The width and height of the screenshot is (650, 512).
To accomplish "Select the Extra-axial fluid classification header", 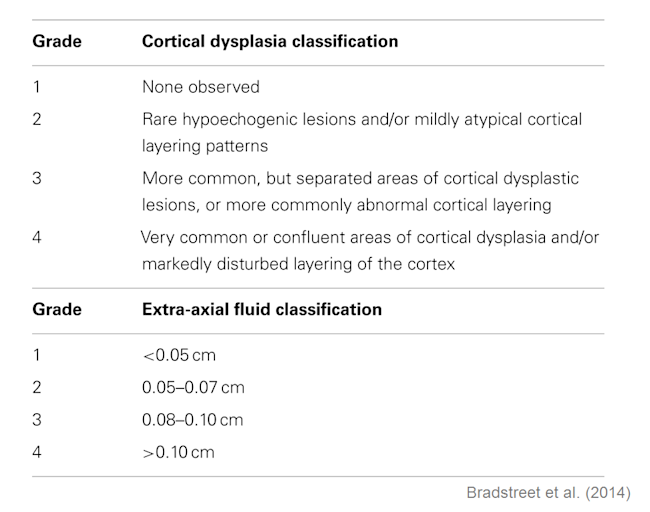I will (262, 309).
